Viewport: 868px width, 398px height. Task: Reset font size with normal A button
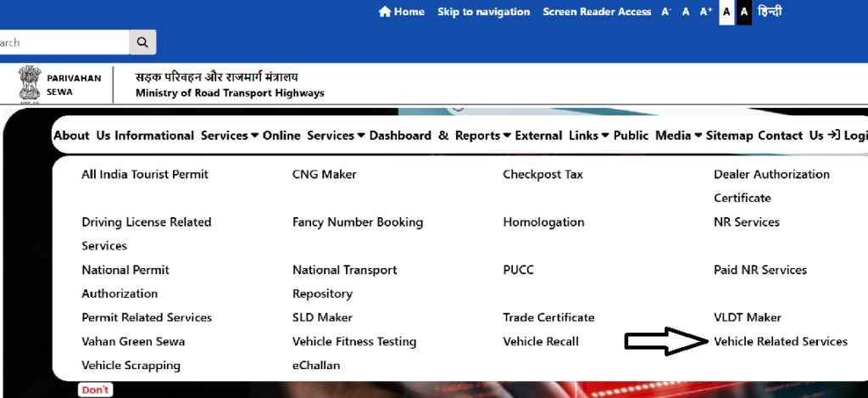686,12
